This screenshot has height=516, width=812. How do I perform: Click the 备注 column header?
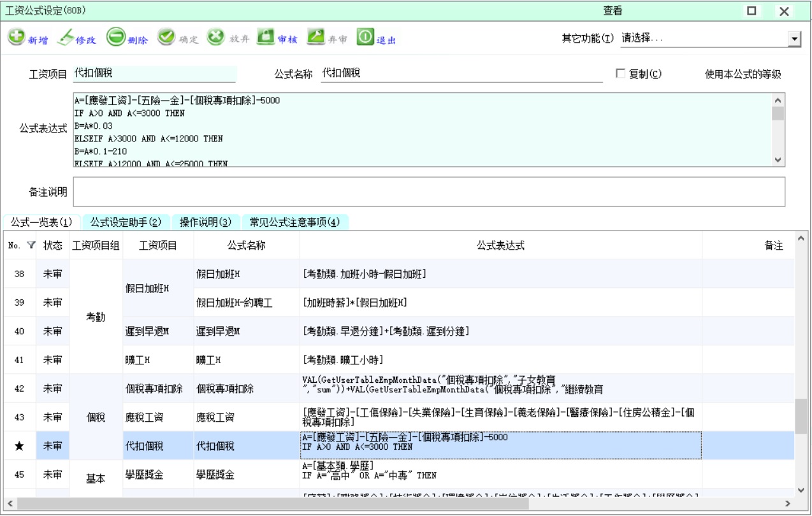click(x=774, y=245)
